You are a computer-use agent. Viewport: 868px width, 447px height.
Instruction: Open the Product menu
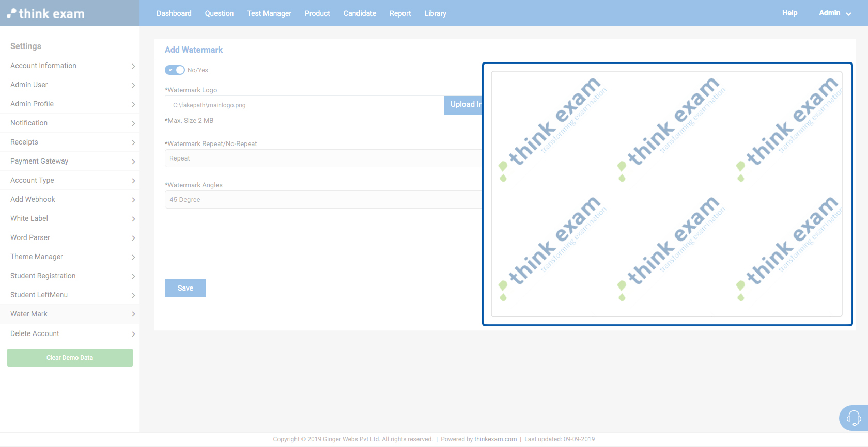click(x=317, y=13)
